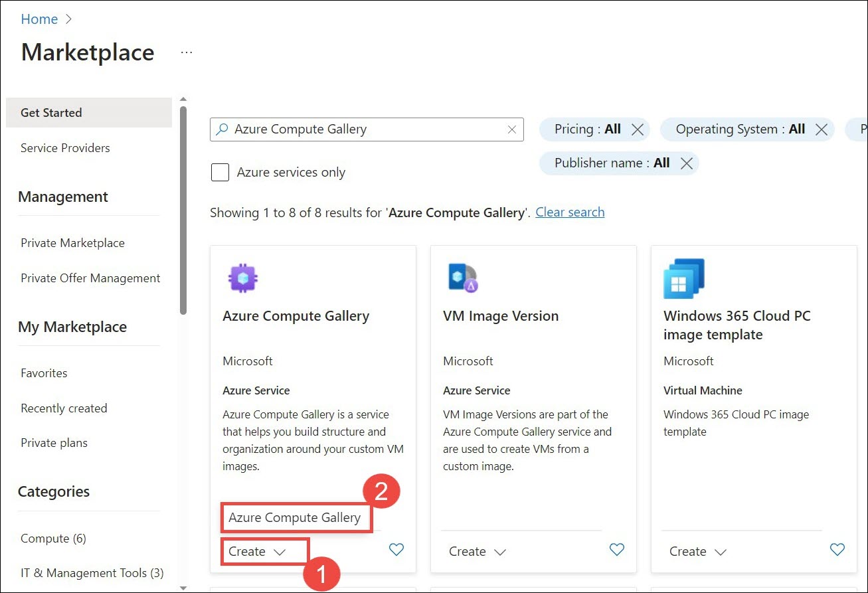Viewport: 868px width, 593px height.
Task: Click the Marketplace page heading
Action: [x=88, y=52]
